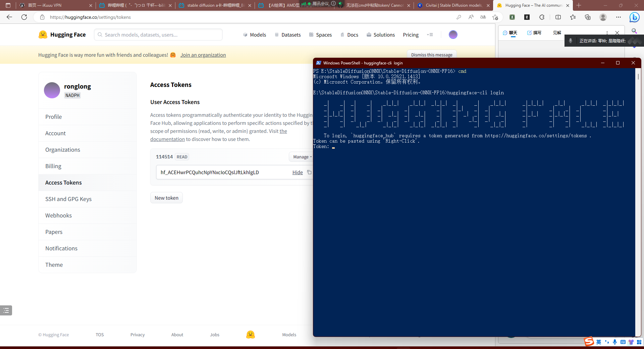Click the Join an organization link

pyautogui.click(x=203, y=55)
